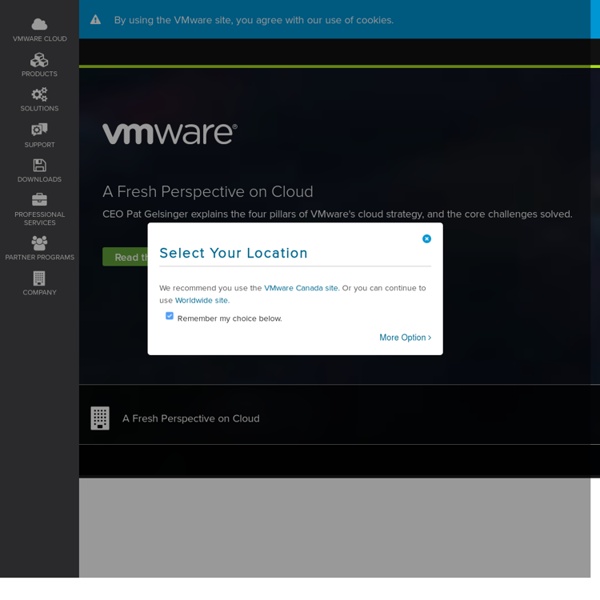Viewport: 600px width, 600px height.
Task: Click the green Read button
Action: tap(125, 257)
